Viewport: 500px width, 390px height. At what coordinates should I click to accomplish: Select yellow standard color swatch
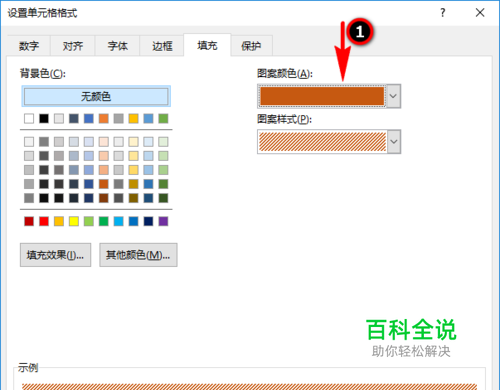pyautogui.click(x=74, y=221)
